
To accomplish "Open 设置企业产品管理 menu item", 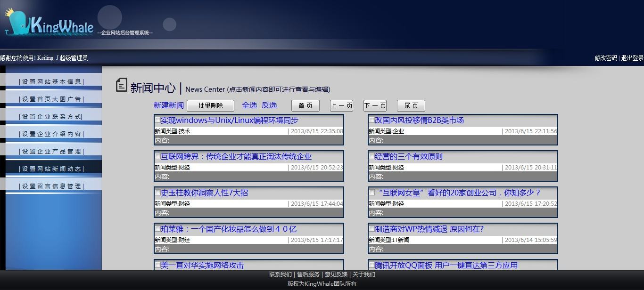I will pos(51,151).
